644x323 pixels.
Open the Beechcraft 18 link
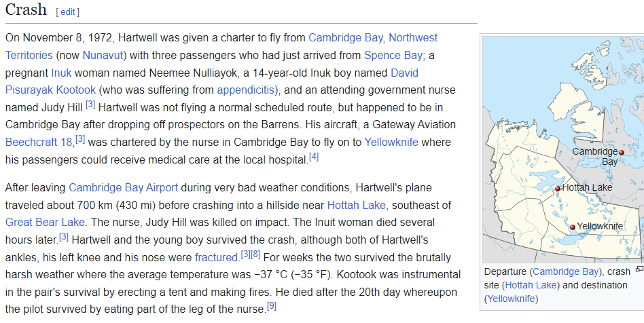click(39, 142)
